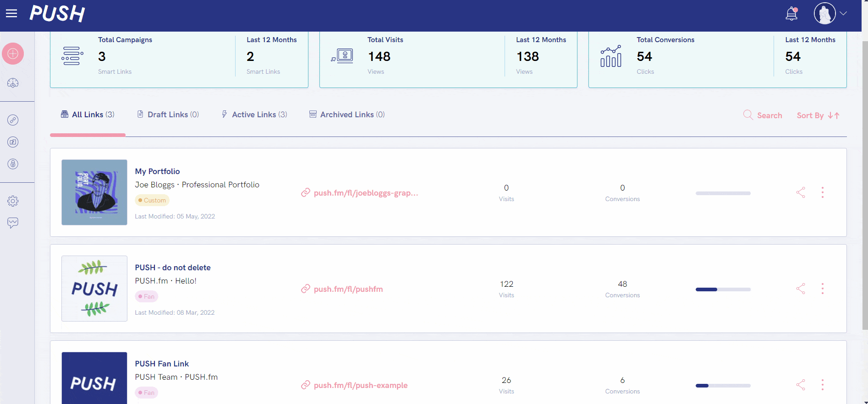Open the PUSH Fan Link title
This screenshot has height=404, width=868.
(162, 364)
